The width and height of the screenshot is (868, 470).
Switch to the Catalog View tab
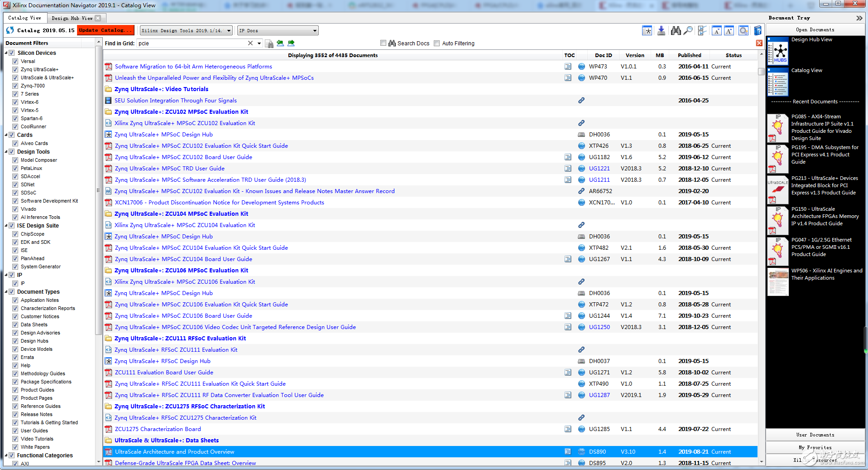pyautogui.click(x=24, y=18)
